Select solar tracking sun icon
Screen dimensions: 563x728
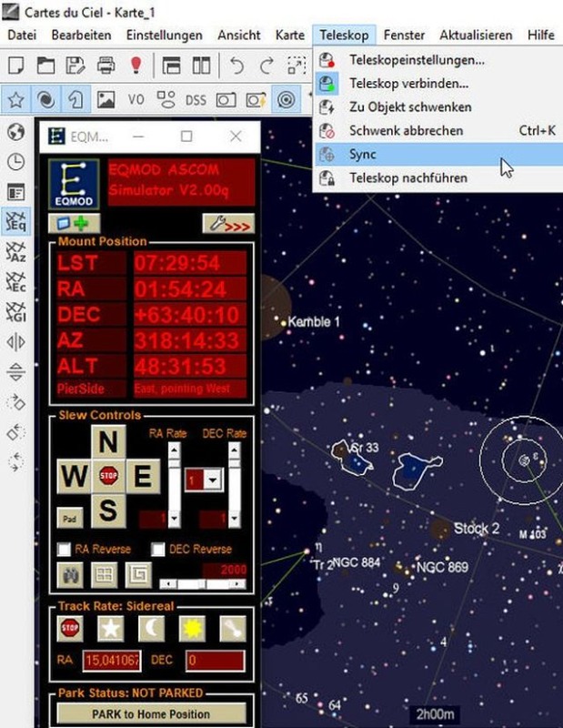192,629
